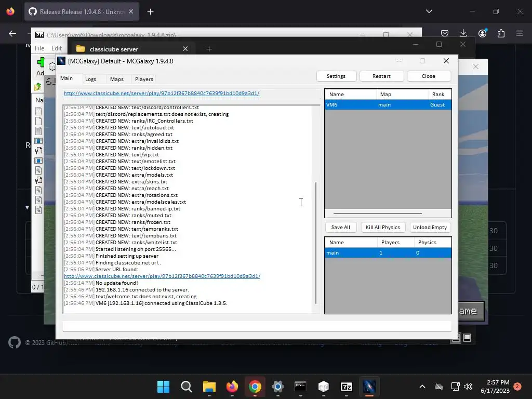The image size is (532, 399).
Task: Click the Pocket save icon in Firefox
Action: tap(445, 33)
